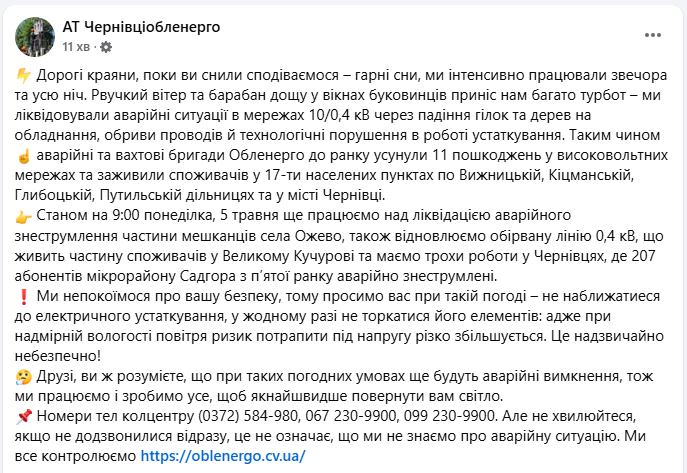The height and width of the screenshot is (473, 687).
Task: Open the АТ Чернівціобленерго page name link
Action: click(x=141, y=25)
